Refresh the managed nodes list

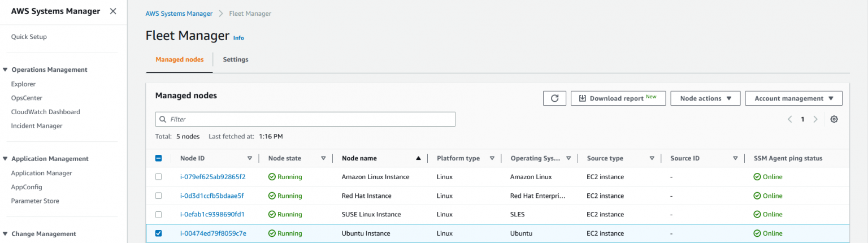pos(554,98)
